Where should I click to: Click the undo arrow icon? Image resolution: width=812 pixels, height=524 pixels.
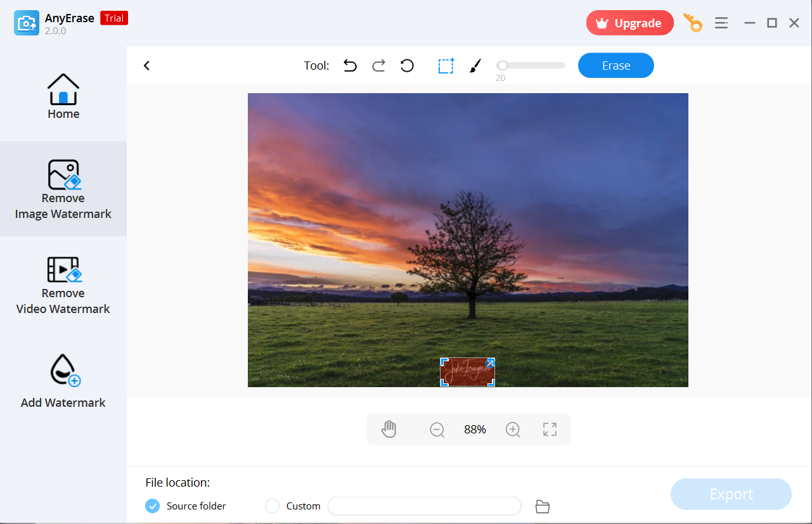click(350, 65)
